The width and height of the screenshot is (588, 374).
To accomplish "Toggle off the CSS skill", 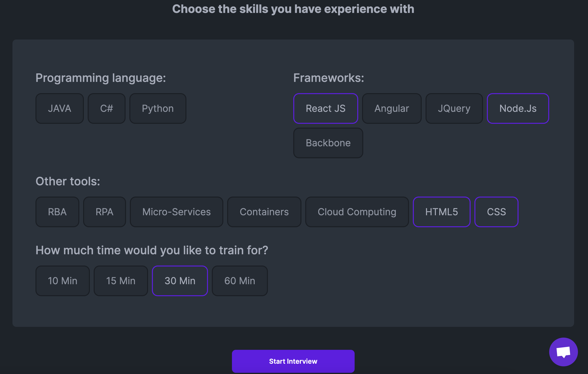I will [496, 212].
